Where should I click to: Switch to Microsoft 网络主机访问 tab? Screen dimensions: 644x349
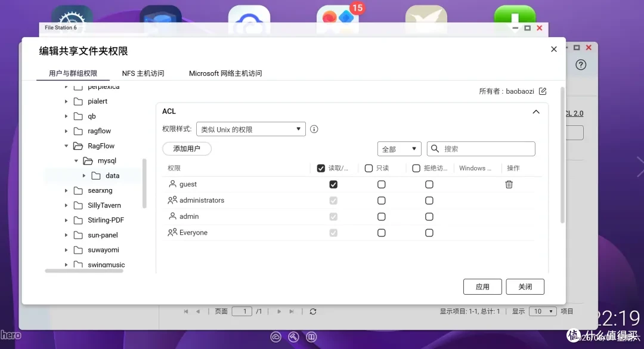(x=225, y=73)
